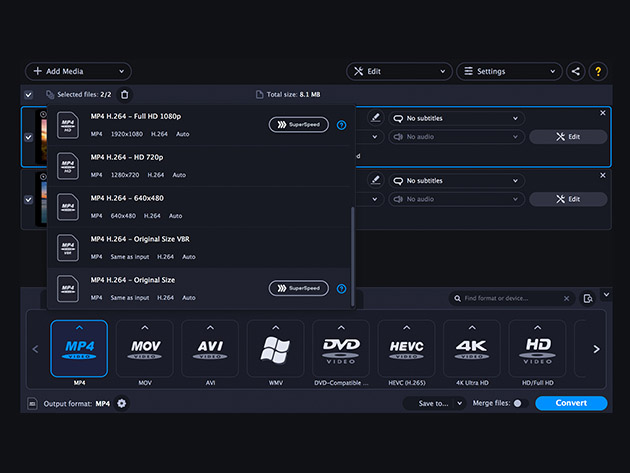This screenshot has height=473, width=630.
Task: Click the pencil rename icon of first file
Action: (x=375, y=117)
